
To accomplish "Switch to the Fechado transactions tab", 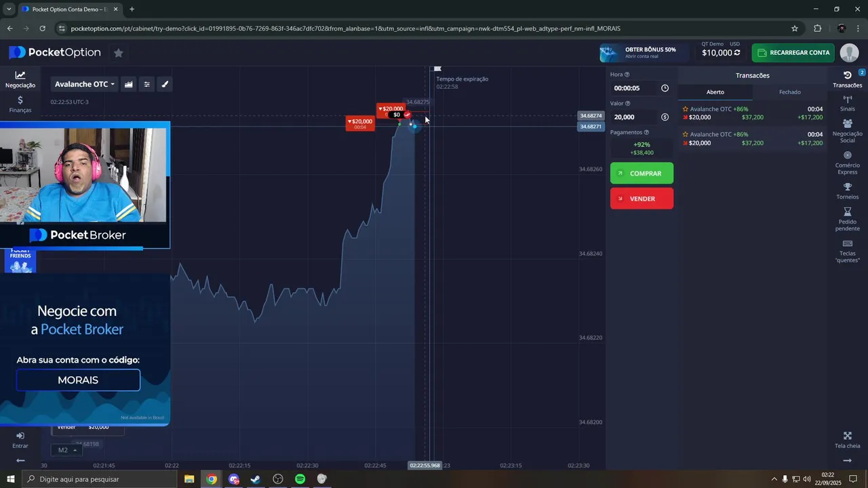I will click(x=789, y=92).
